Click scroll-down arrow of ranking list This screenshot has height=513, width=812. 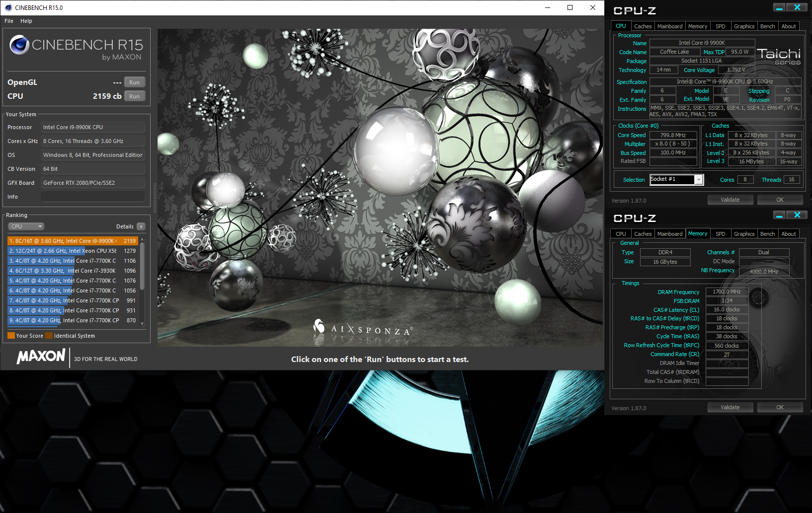142,324
